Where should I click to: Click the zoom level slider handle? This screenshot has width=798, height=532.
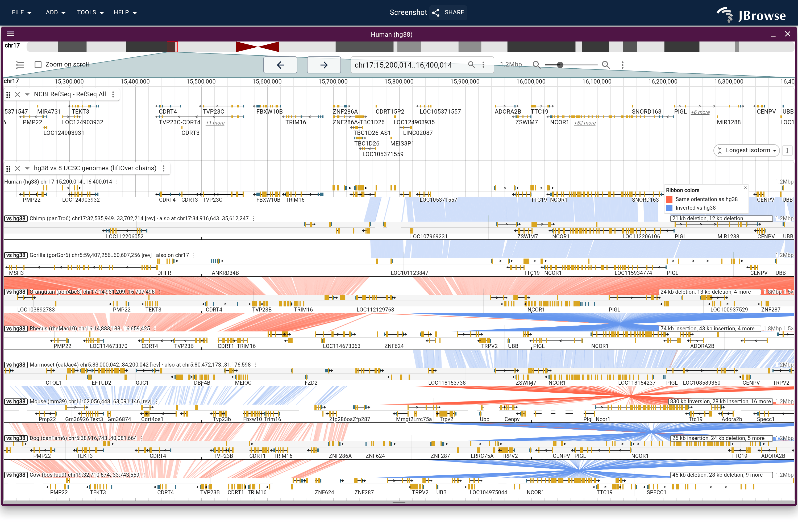pos(560,65)
